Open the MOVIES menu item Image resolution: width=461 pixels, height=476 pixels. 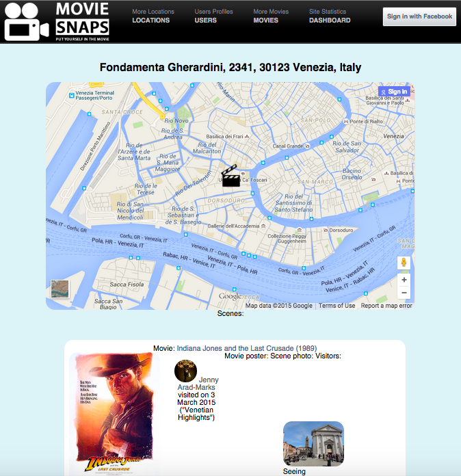[266, 21]
